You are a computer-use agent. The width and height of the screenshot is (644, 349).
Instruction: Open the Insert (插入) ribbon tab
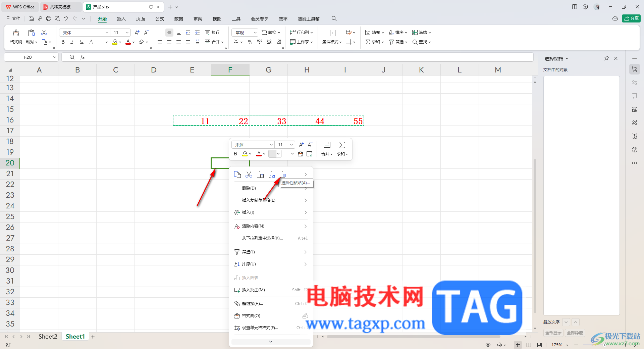tap(121, 19)
